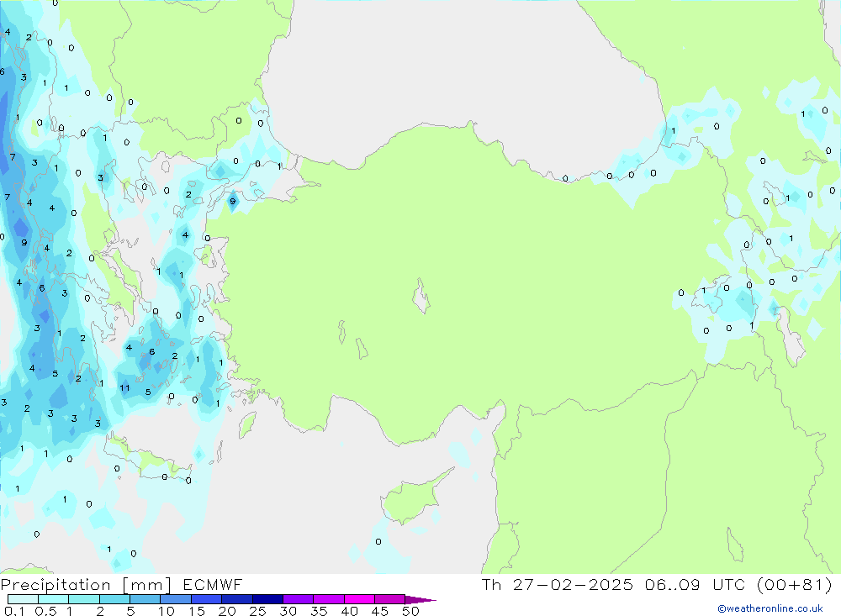Click the 2–5 mm legend color swatch
The image size is (841, 616).
(x=114, y=599)
